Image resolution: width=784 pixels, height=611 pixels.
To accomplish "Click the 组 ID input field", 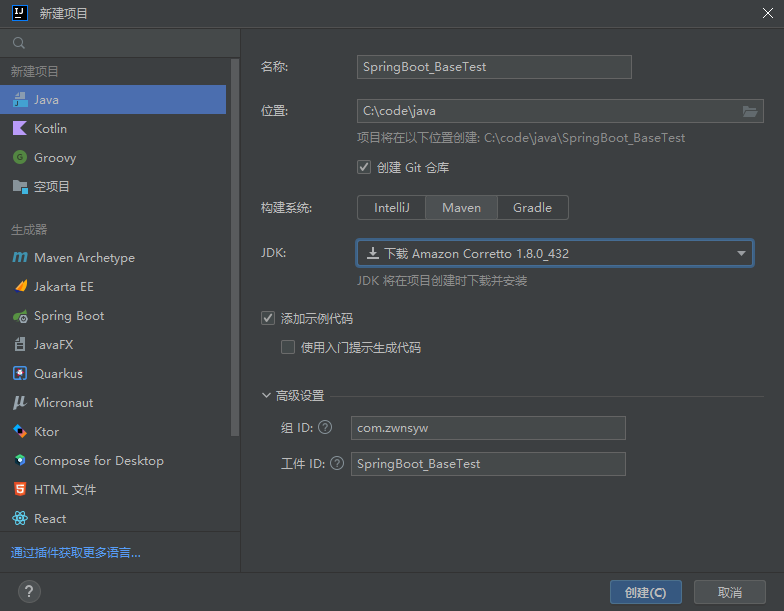I will (488, 428).
